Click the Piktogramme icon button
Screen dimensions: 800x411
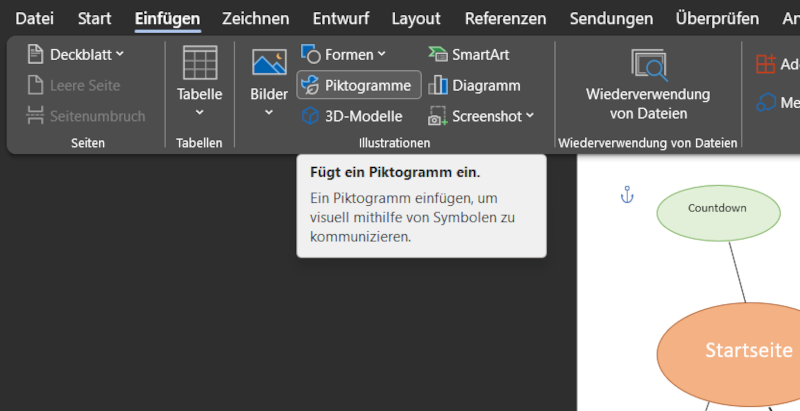(311, 86)
